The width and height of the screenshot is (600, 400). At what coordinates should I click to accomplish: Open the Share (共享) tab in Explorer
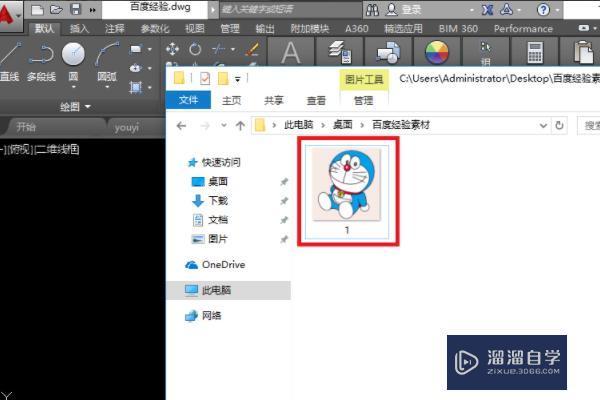(273, 101)
